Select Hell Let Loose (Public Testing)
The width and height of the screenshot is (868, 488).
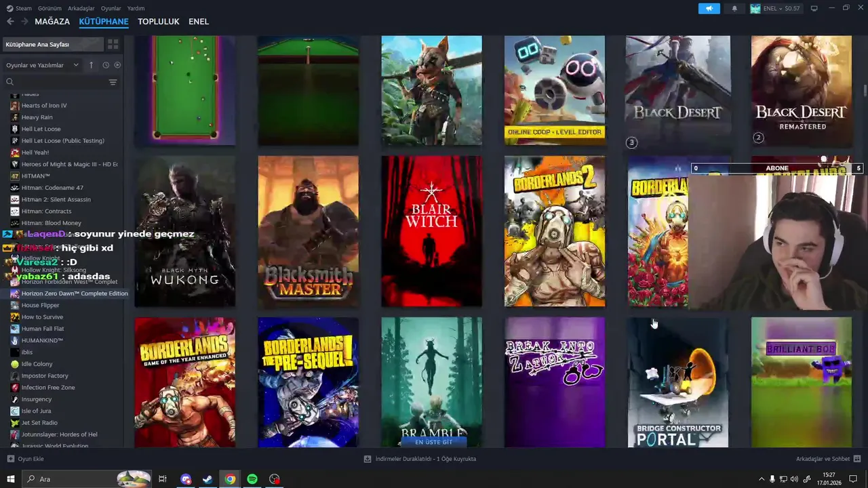62,140
